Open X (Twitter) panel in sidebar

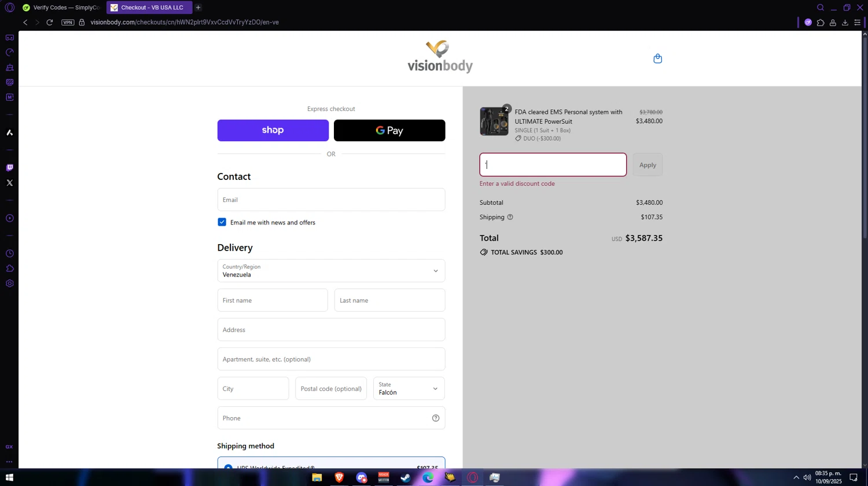[x=10, y=183]
